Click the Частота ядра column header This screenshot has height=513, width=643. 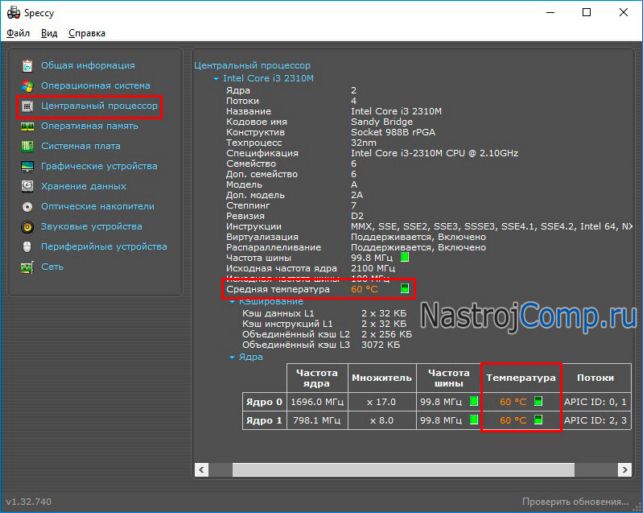pos(317,378)
